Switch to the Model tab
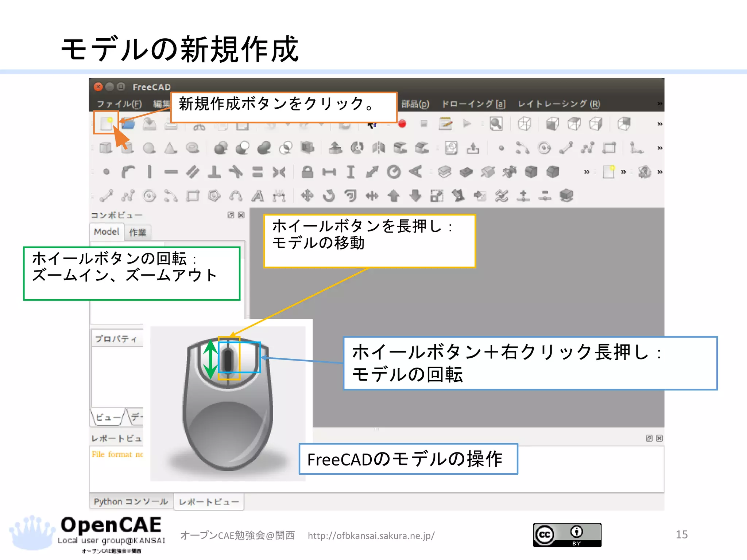Viewport: 747px width, 560px height. [107, 232]
